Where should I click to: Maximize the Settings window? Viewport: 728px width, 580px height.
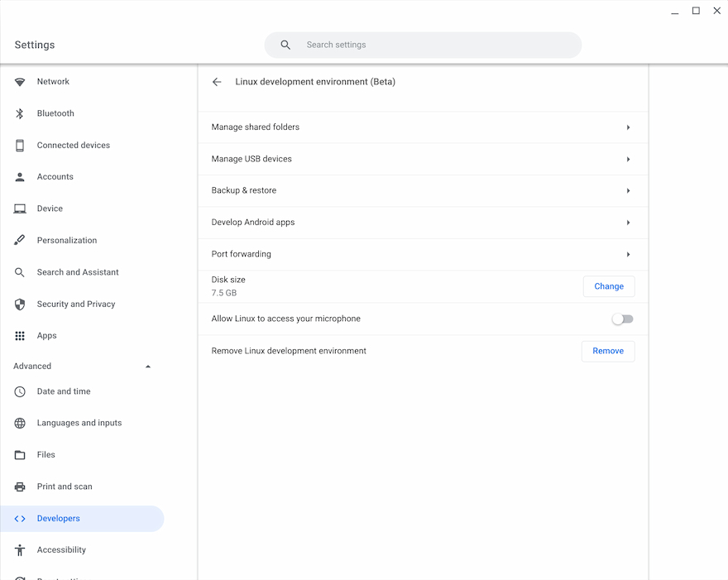696,11
